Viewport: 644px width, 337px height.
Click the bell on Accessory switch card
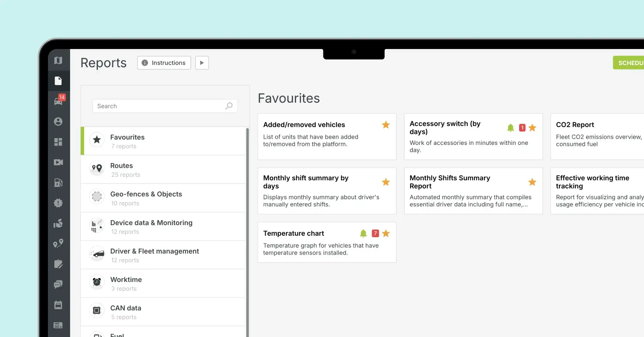point(511,128)
